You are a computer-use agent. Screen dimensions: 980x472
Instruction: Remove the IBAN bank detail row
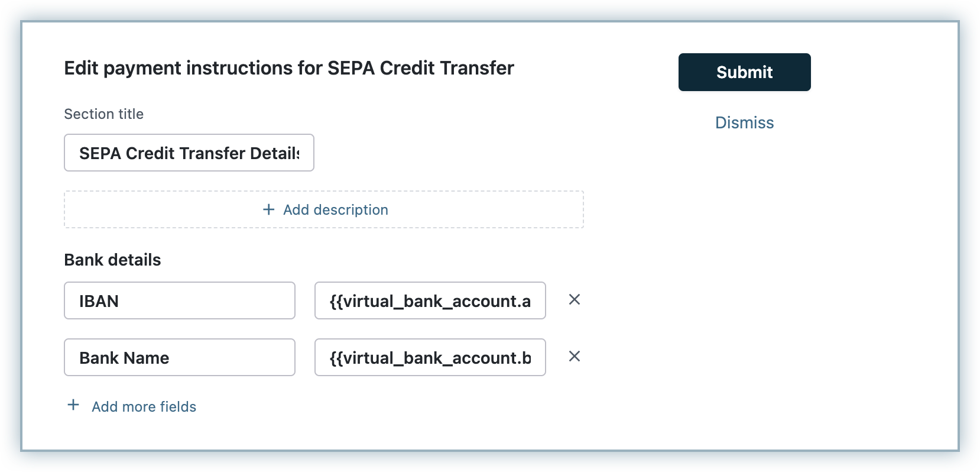(574, 300)
